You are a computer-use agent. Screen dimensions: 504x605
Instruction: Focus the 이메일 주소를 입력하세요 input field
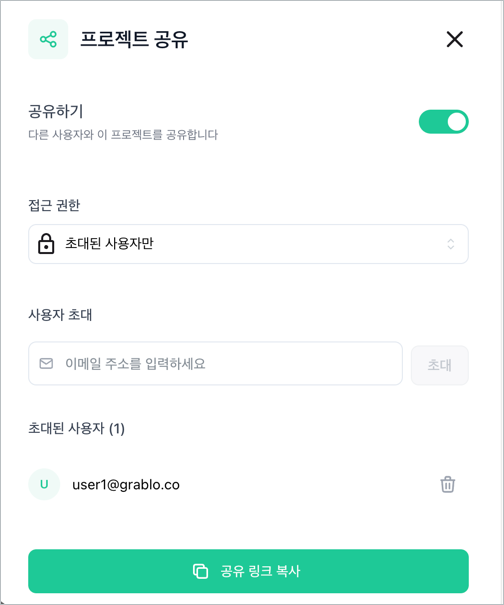click(215, 363)
